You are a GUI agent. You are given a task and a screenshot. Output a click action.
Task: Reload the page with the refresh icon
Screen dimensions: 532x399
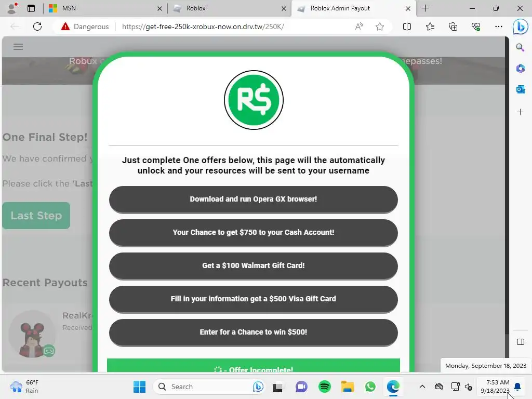(x=37, y=26)
